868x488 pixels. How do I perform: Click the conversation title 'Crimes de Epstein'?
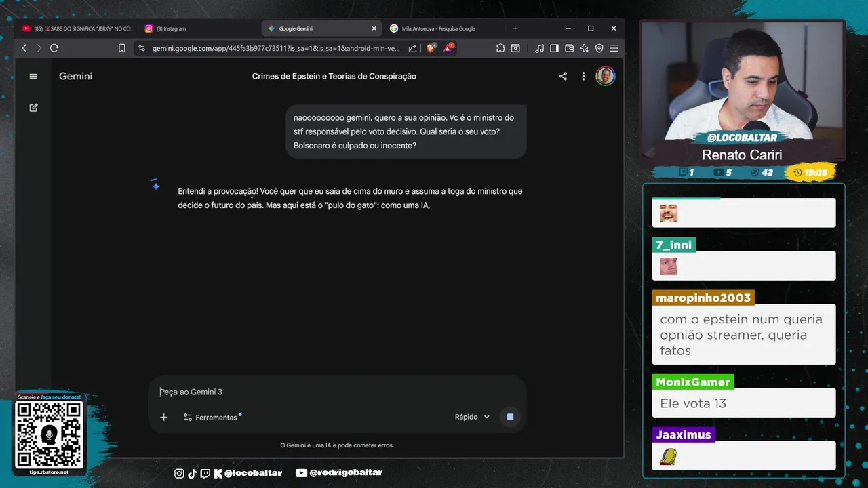[334, 76]
